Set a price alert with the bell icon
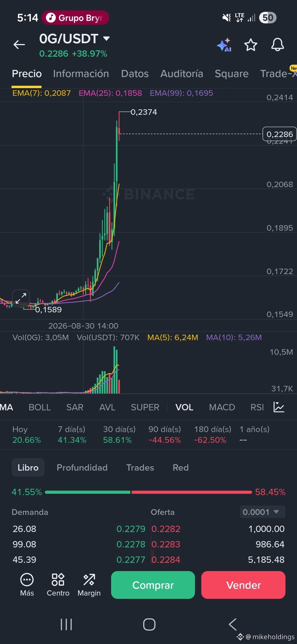 [x=277, y=45]
